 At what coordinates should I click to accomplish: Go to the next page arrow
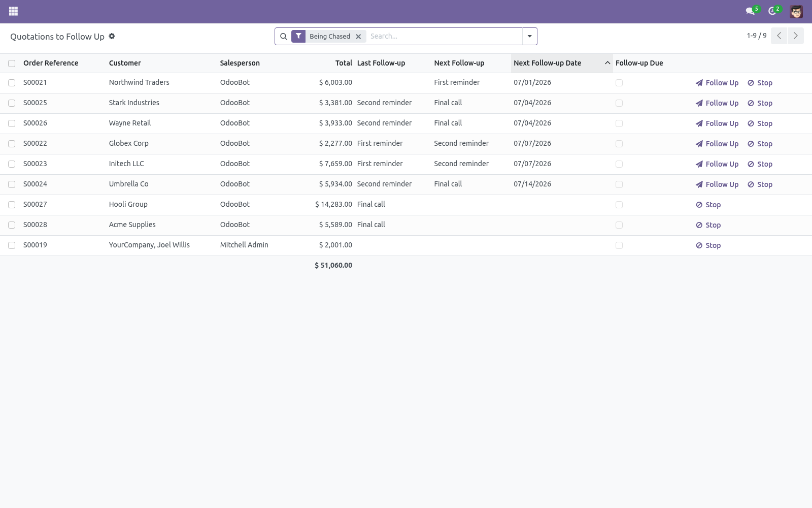(x=795, y=36)
